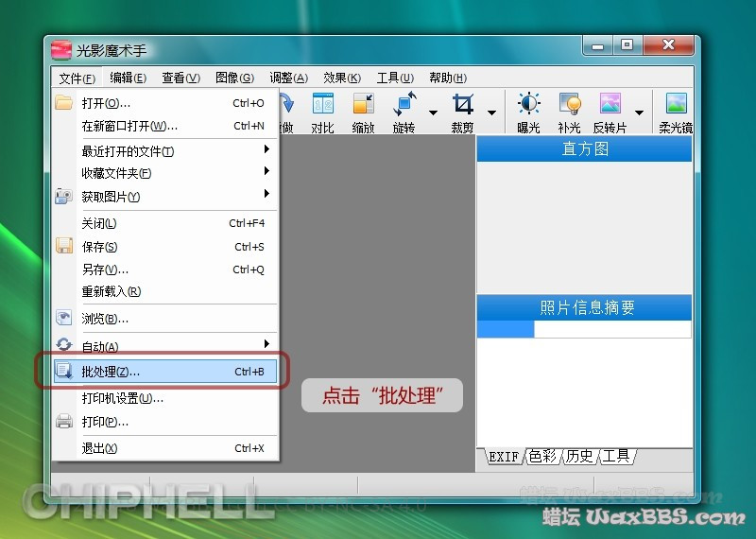The height and width of the screenshot is (539, 756).
Task: Click the 直方图 panel header
Action: (584, 149)
